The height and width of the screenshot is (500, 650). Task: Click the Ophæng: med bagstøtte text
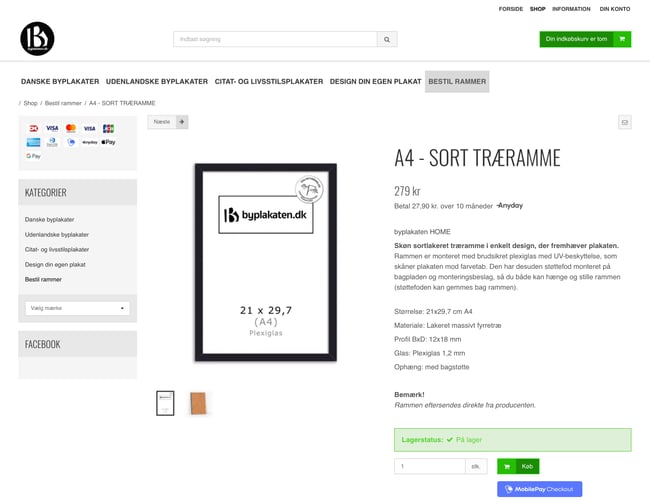coord(432,367)
